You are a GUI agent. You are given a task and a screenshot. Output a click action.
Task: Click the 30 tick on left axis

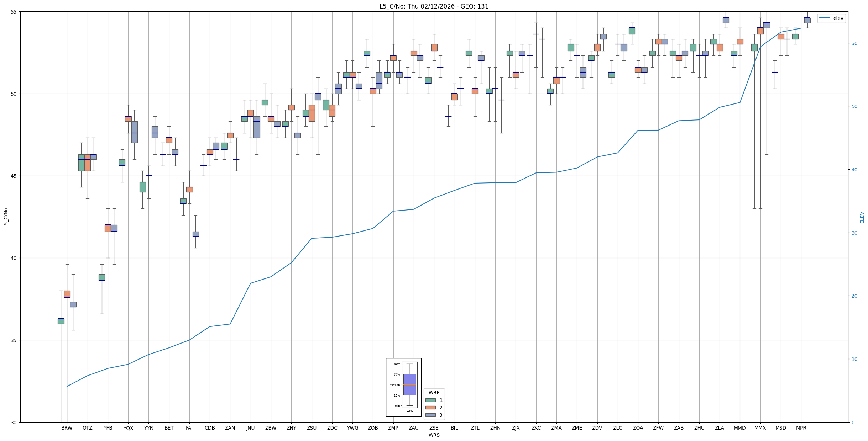pos(14,422)
